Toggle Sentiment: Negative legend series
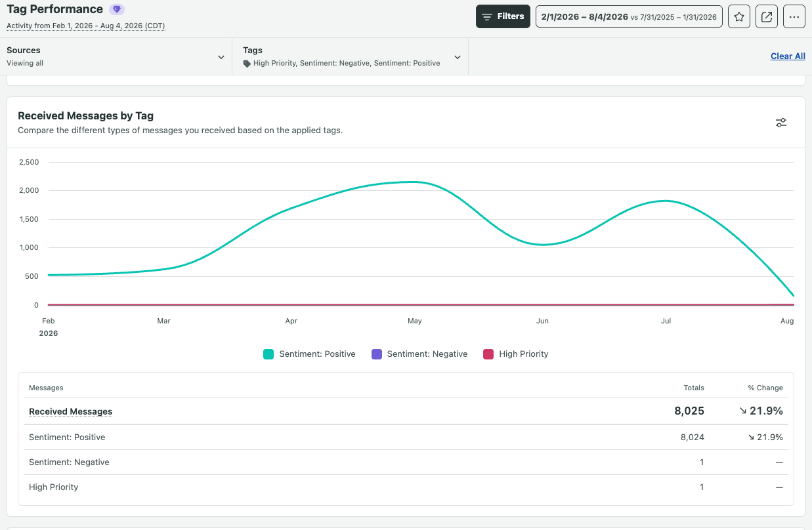This screenshot has height=530, width=812. coord(419,354)
